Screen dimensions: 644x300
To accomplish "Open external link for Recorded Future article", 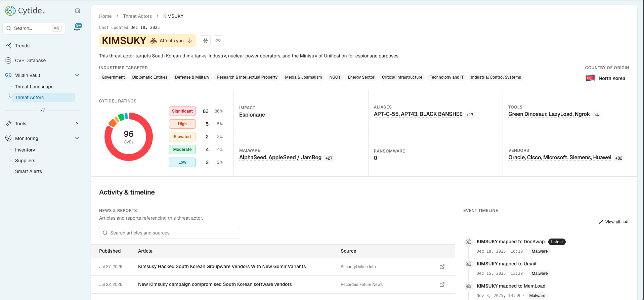I will click(x=442, y=285).
